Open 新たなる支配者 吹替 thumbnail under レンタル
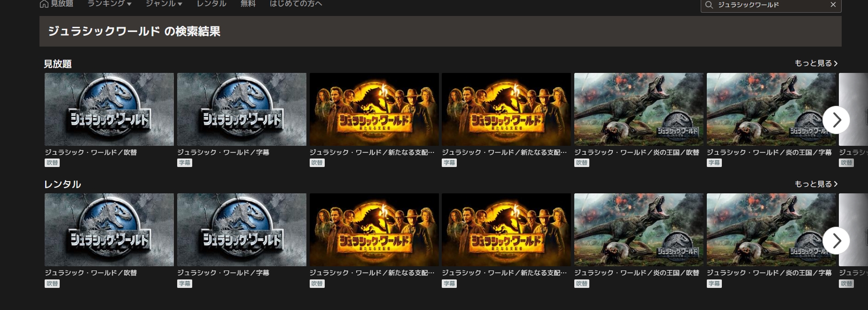This screenshot has height=310, width=868. pos(374,230)
